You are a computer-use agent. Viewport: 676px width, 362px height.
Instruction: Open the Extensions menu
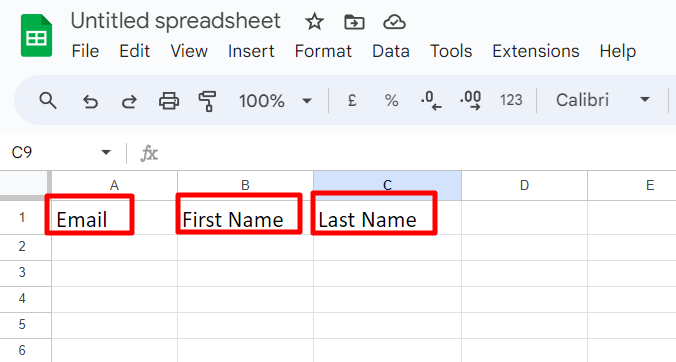coord(535,51)
